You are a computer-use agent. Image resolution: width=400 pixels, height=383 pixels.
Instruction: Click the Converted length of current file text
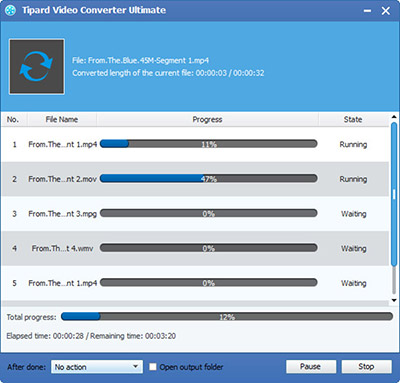point(168,73)
